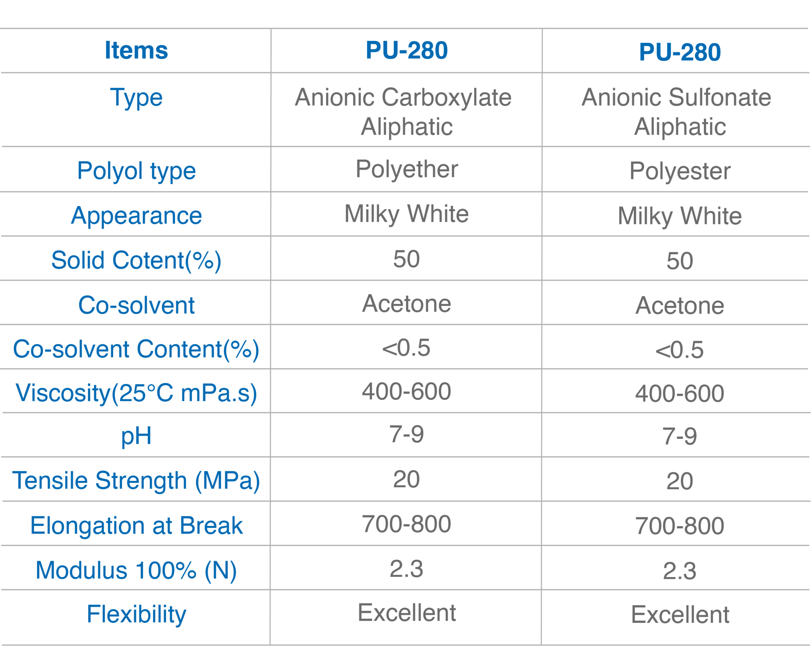This screenshot has height=662, width=812.
Task: Click the Anionic Carboxylate Aliphatic cell
Action: (406, 111)
